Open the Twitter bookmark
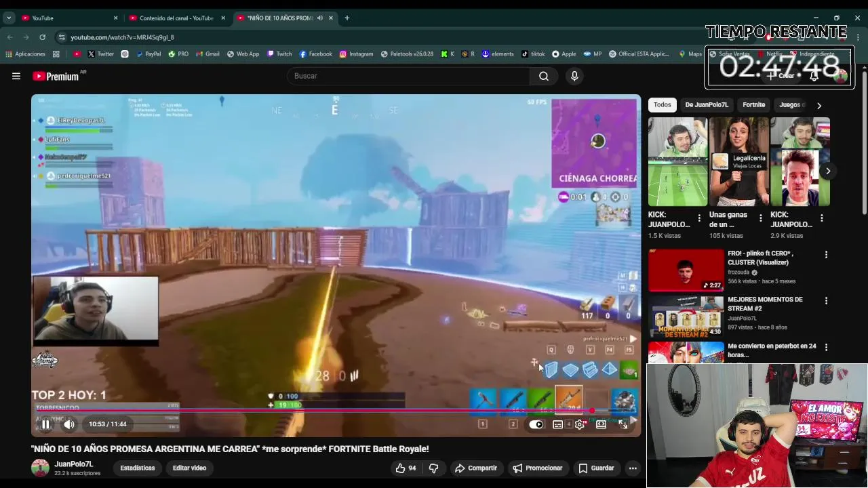Viewport: 868px width, 488px height. 100,54
